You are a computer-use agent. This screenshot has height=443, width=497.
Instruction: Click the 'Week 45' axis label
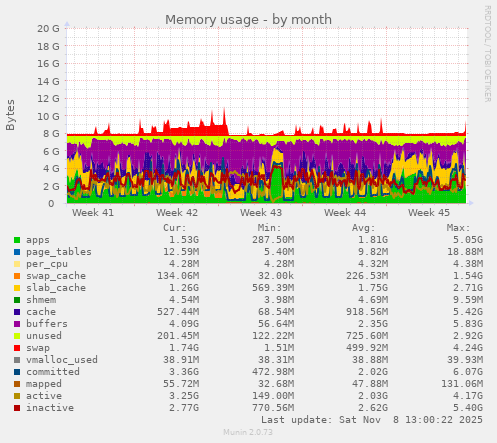429,213
